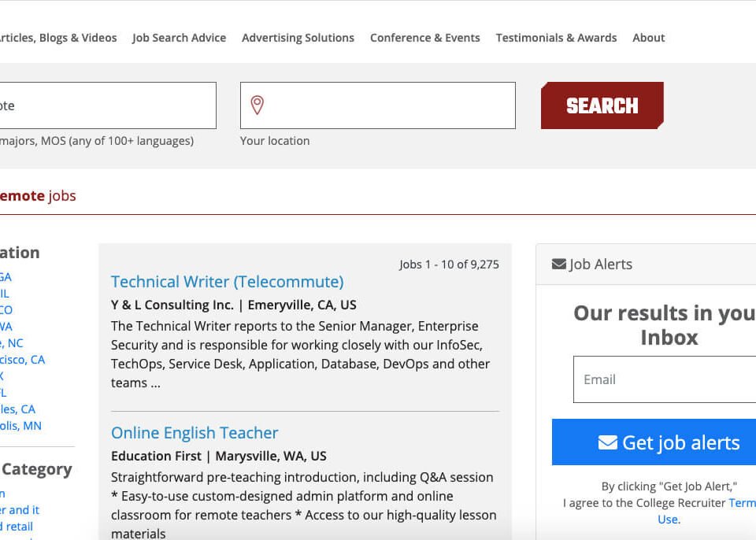The width and height of the screenshot is (756, 540).
Task: Open the Online English Teacher job listing
Action: click(194, 432)
